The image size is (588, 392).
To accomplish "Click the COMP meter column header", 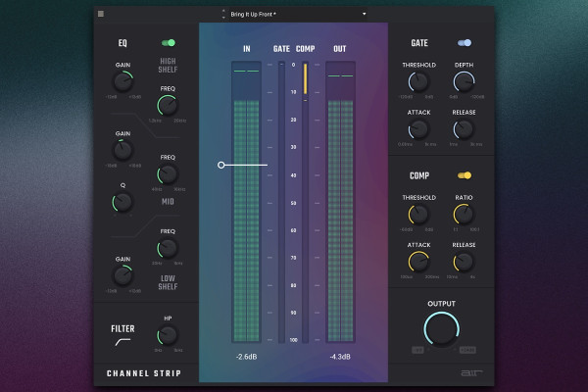I will (x=305, y=49).
